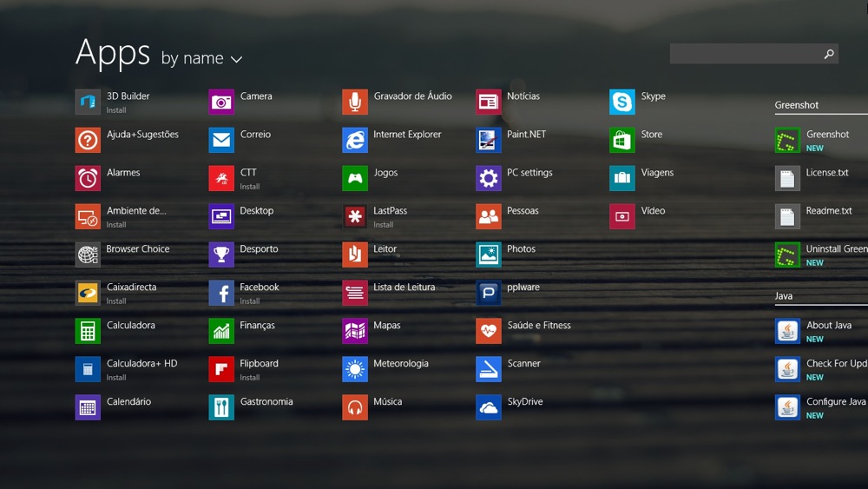Click Uninstall Greenshot icon

(787, 254)
